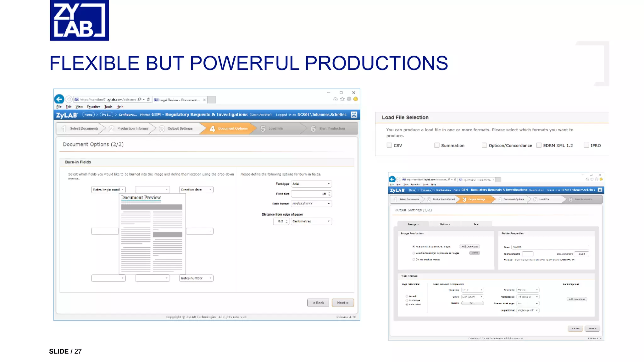Open the browser home icon

(336, 99)
